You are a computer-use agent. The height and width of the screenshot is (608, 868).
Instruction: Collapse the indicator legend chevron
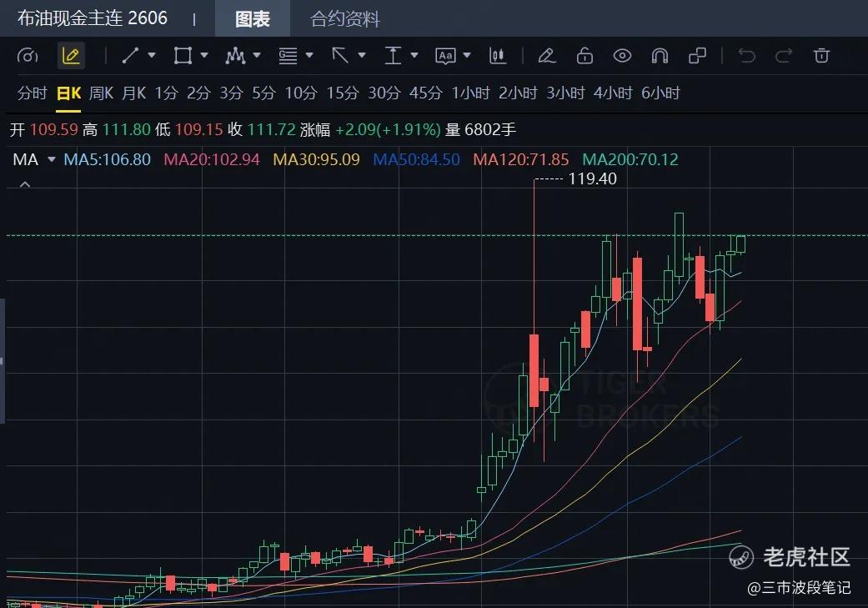(25, 184)
